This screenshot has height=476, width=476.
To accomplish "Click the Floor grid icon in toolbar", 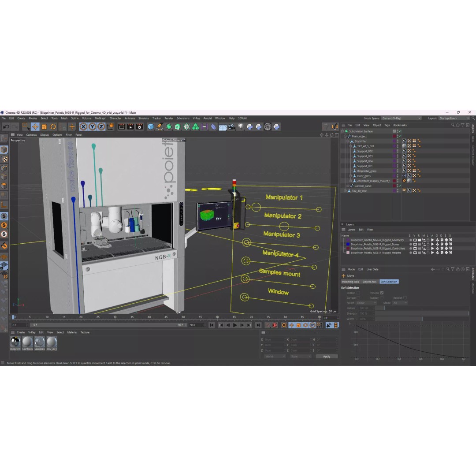I will (x=223, y=127).
